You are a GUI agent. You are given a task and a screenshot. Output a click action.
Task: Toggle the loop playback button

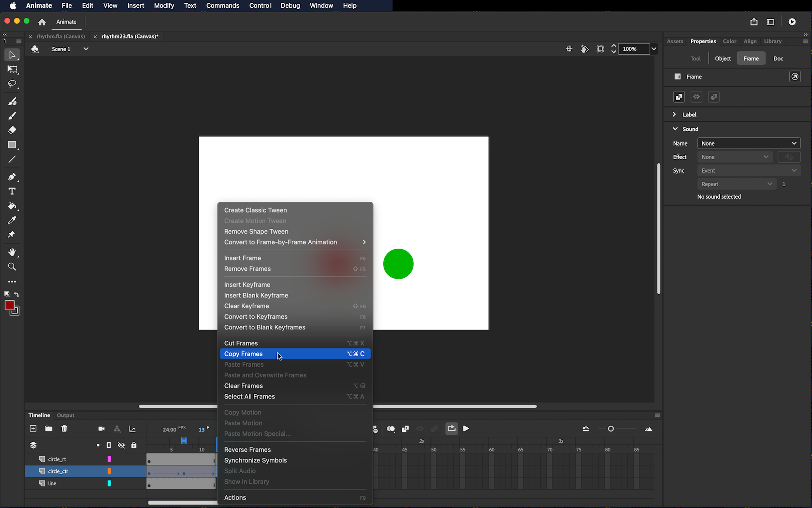coord(451,429)
